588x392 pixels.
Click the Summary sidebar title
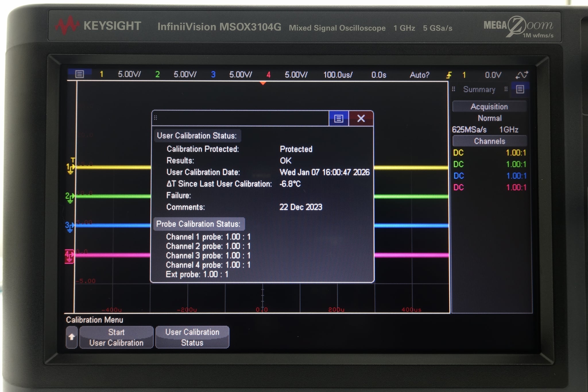479,90
